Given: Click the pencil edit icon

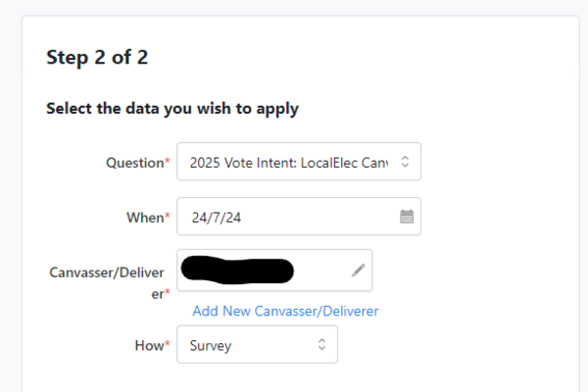Looking at the screenshot, I should click(358, 270).
